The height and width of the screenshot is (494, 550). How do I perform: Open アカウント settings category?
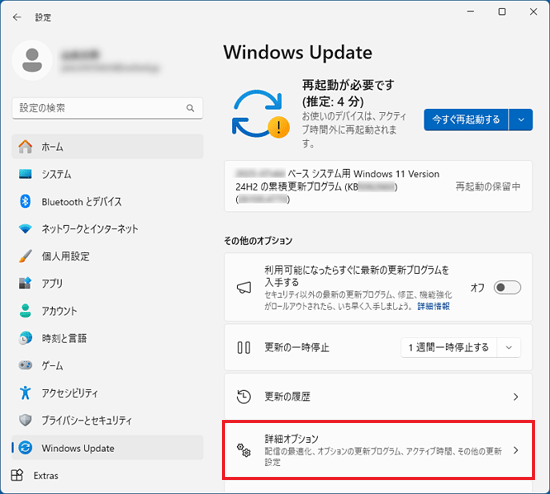point(108,311)
